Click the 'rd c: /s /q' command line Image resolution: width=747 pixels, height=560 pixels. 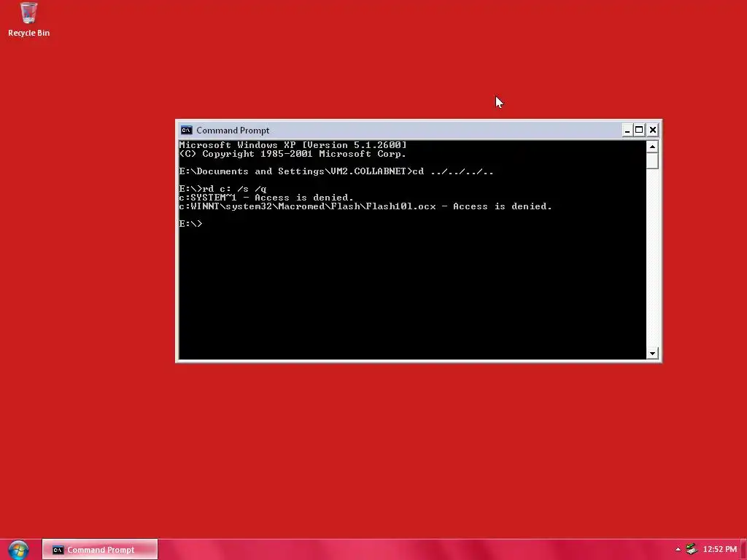pos(222,189)
